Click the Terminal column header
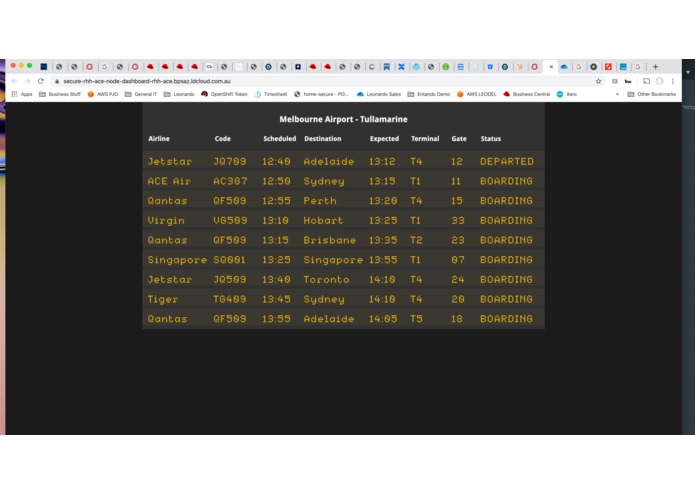Image resolution: width=695 pixels, height=494 pixels. point(425,139)
